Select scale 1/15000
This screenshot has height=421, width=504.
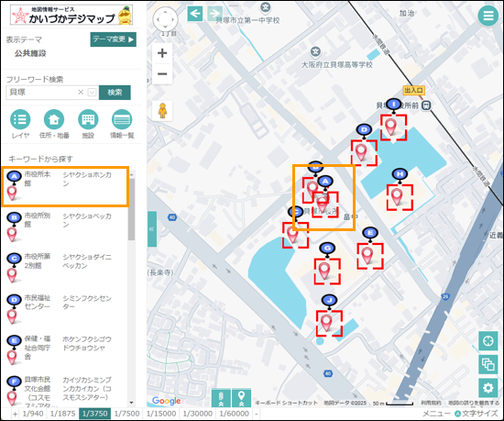tap(161, 414)
